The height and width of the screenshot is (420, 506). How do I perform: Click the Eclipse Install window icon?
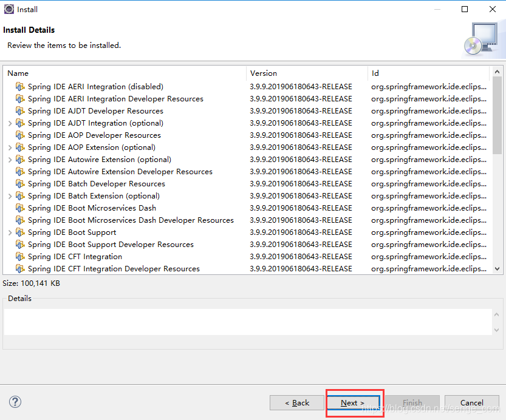point(9,9)
